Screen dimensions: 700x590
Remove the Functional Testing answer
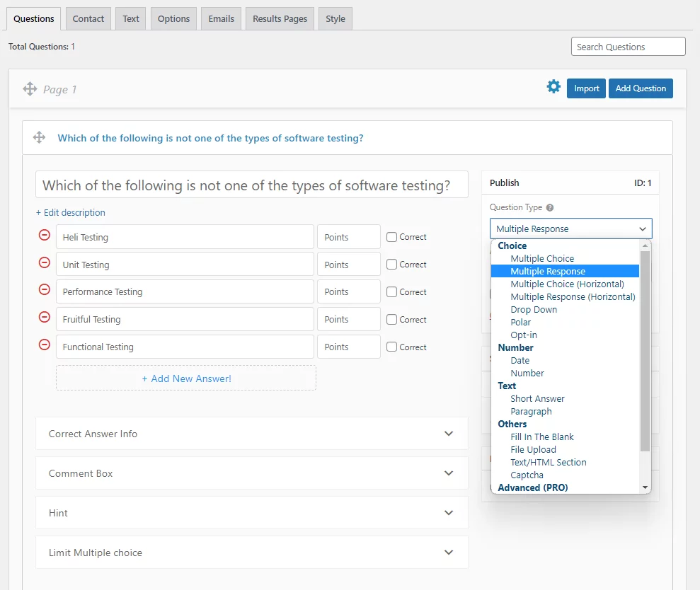click(x=44, y=345)
